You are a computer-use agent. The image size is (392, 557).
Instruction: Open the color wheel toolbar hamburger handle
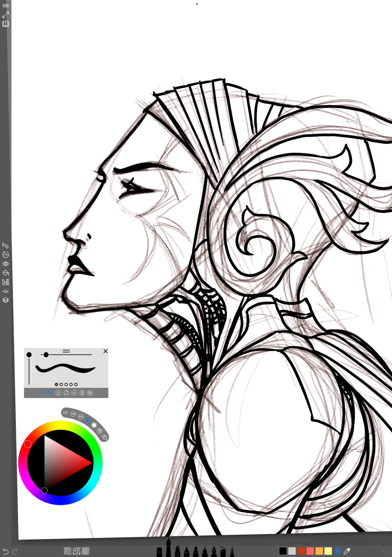65,413
